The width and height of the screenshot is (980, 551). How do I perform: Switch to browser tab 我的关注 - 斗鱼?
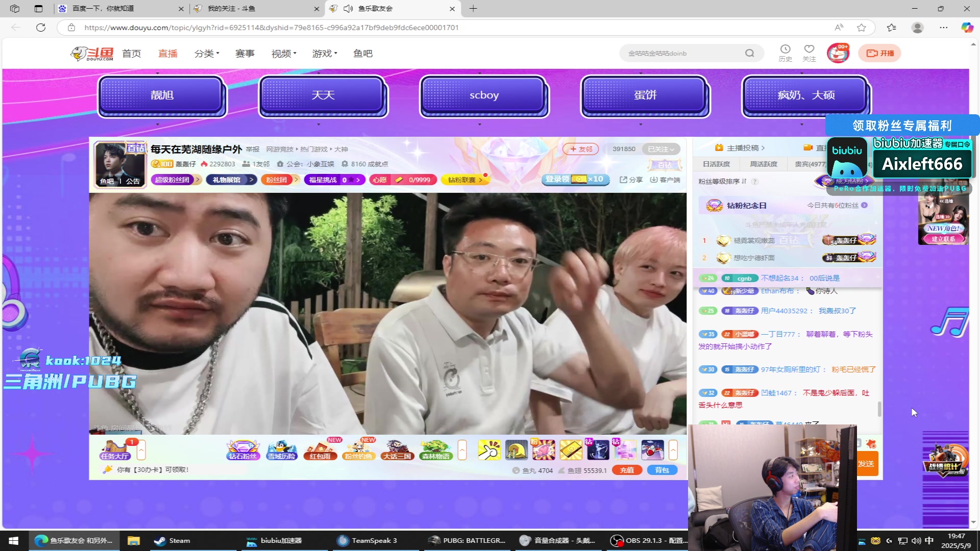click(x=257, y=9)
